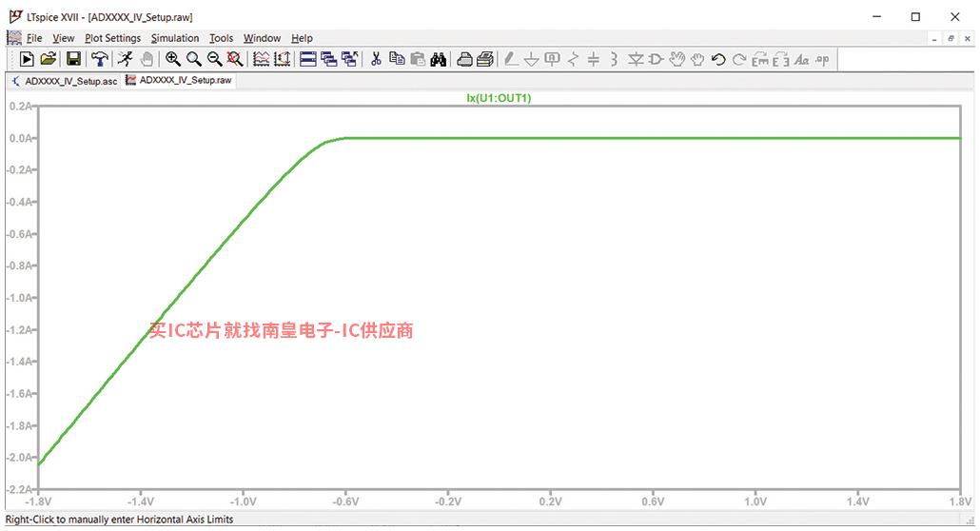The height and width of the screenshot is (531, 980).
Task: Zoom to fit using crossed magnifier icon
Action: tap(235, 59)
